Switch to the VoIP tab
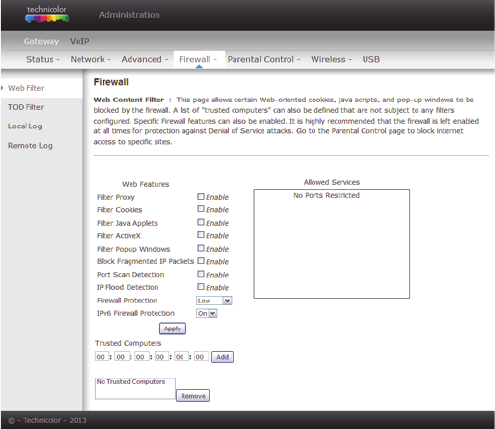This screenshot has width=495, height=429. point(79,41)
